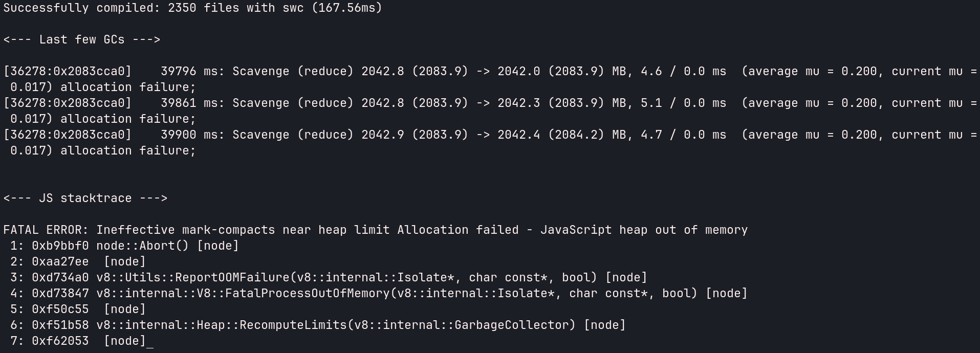Click the last 'allocation failure;' continuation line

point(128,151)
